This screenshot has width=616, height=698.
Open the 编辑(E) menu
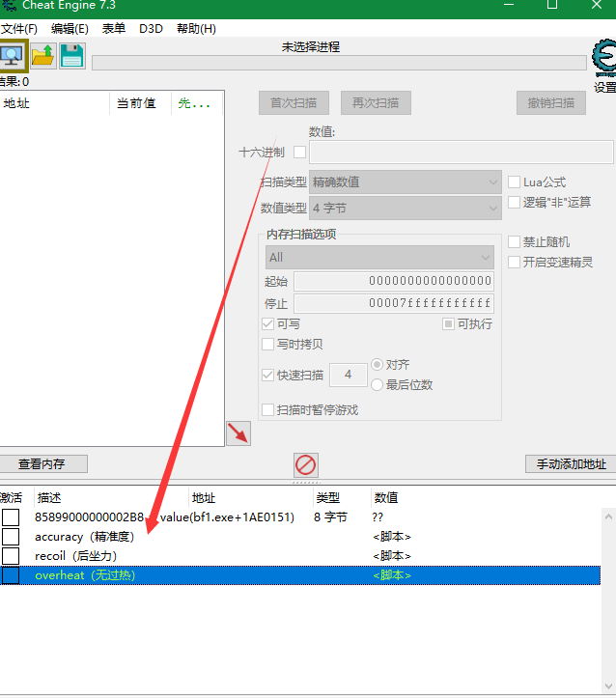(70, 29)
